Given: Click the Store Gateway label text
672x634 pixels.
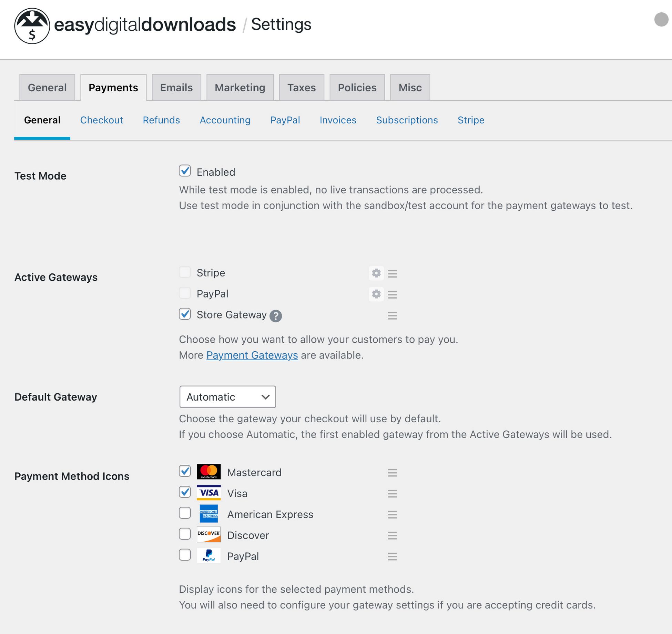Looking at the screenshot, I should click(x=232, y=315).
